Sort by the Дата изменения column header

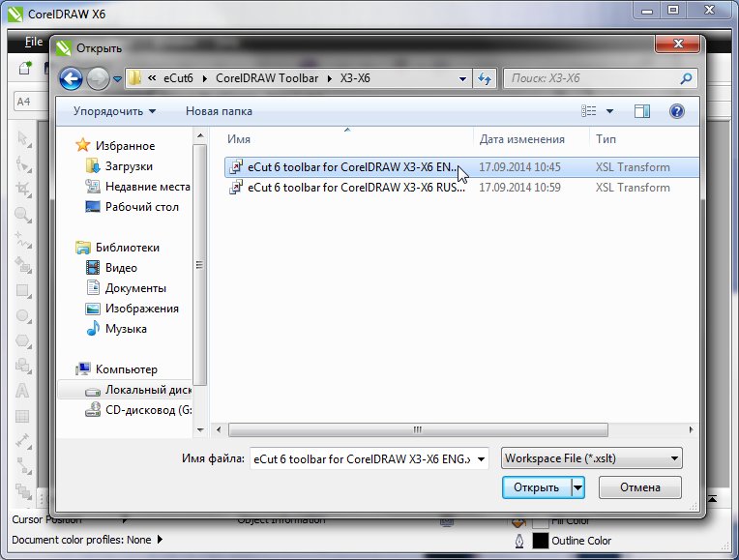521,139
